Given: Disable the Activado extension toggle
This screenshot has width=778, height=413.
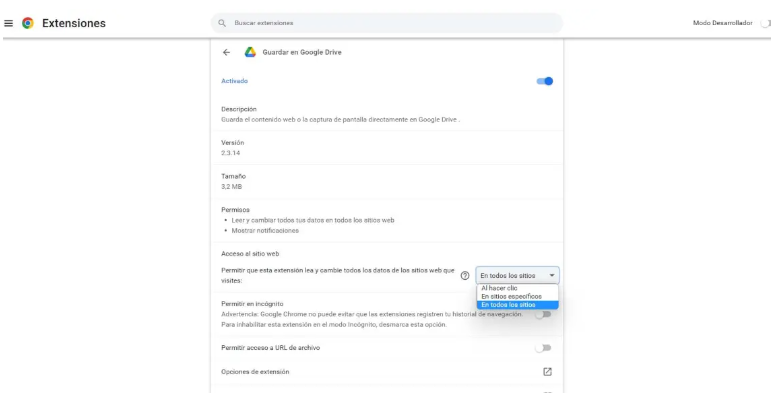Looking at the screenshot, I should 544,81.
